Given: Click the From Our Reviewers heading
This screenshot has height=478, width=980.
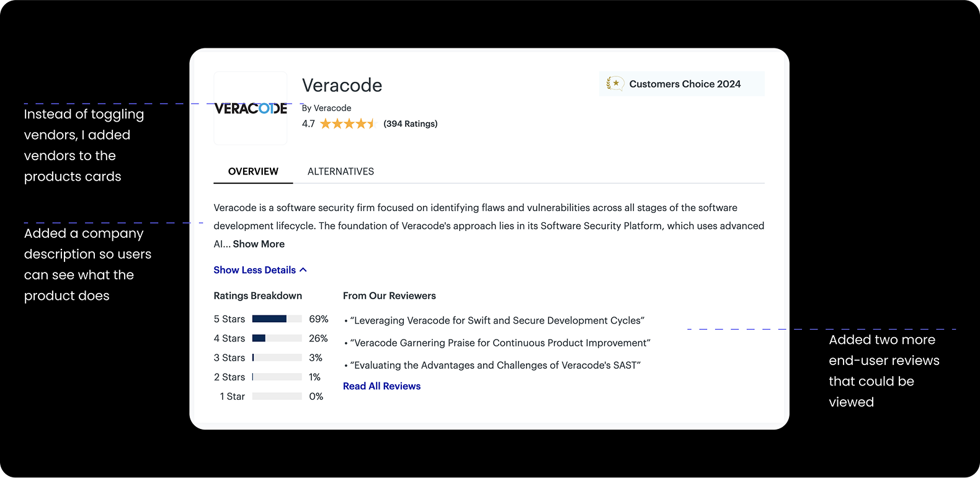Looking at the screenshot, I should coord(390,295).
